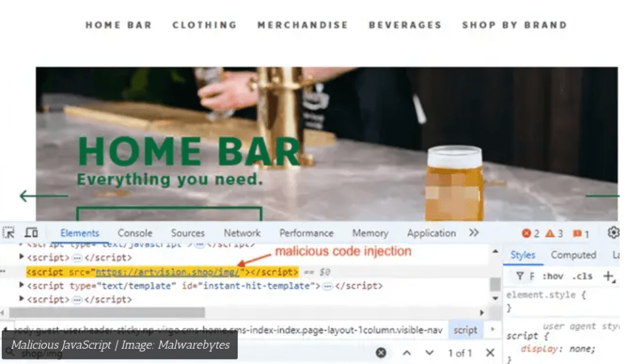Open the BEVERAGES navigation link
628x364 pixels.
tap(405, 25)
